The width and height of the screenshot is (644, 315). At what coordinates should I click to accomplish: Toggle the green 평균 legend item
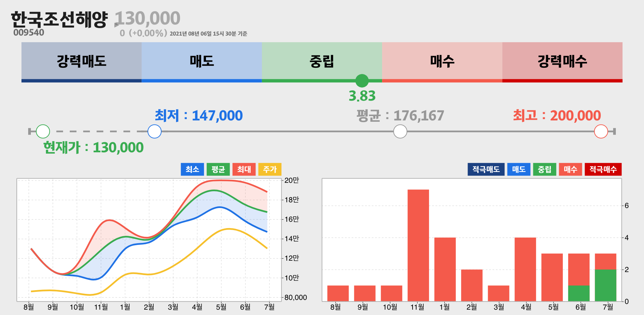(218, 169)
